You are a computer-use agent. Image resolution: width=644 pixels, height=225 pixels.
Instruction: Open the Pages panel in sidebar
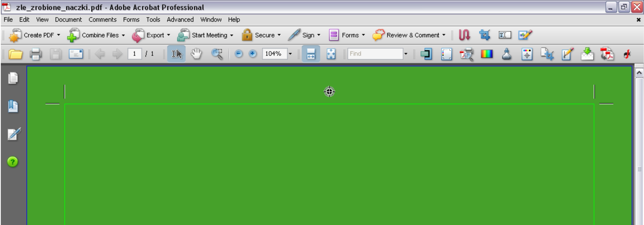click(x=13, y=78)
